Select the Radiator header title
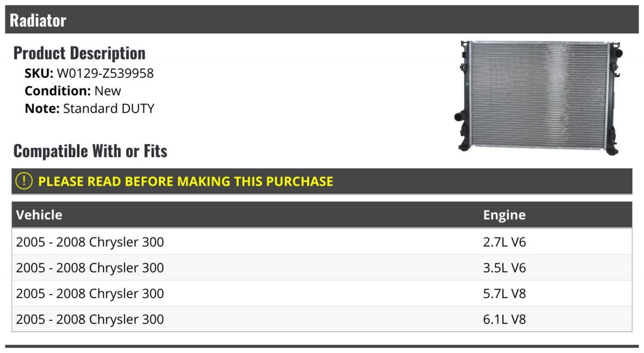Viewport: 644px width, 353px height. pos(38,20)
